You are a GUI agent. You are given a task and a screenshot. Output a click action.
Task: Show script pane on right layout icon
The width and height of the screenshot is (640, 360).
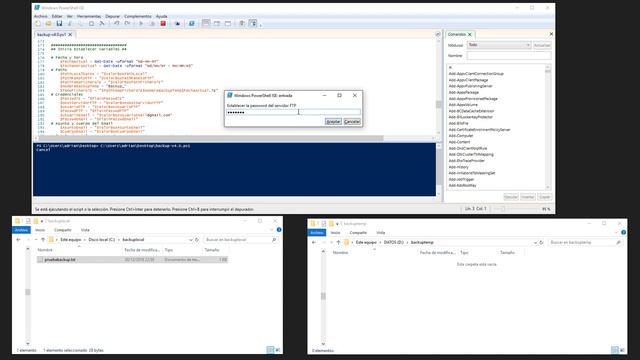tap(217, 24)
